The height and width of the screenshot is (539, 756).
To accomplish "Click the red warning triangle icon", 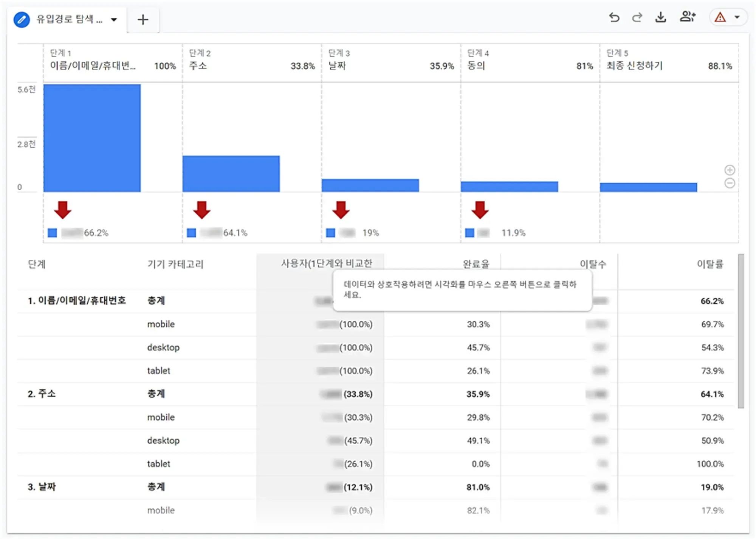I will pyautogui.click(x=720, y=17).
